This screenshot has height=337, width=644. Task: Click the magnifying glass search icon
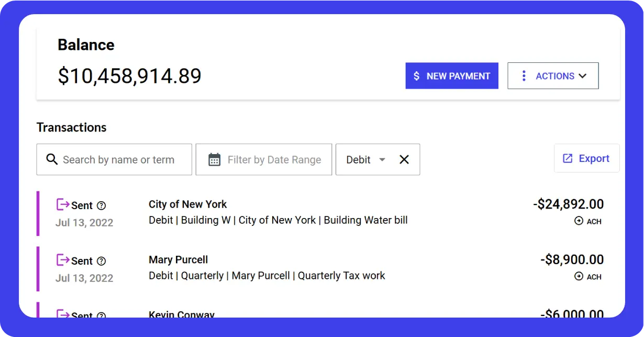(x=52, y=159)
